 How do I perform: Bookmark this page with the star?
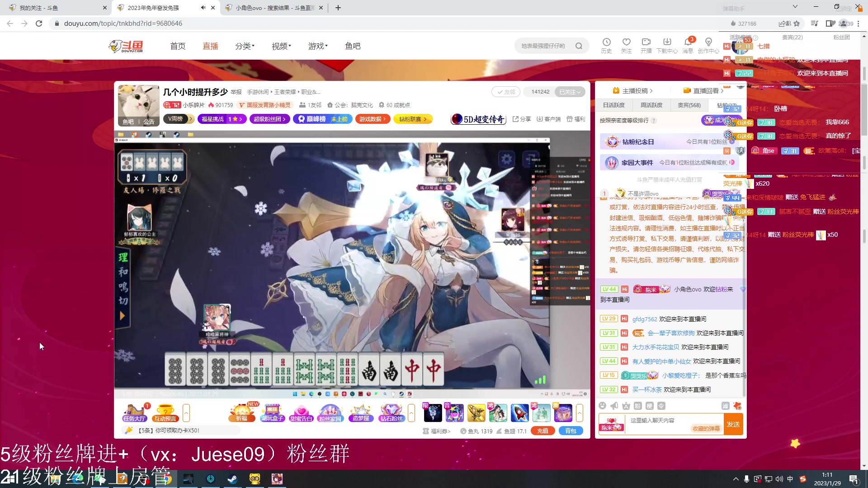[x=797, y=23]
